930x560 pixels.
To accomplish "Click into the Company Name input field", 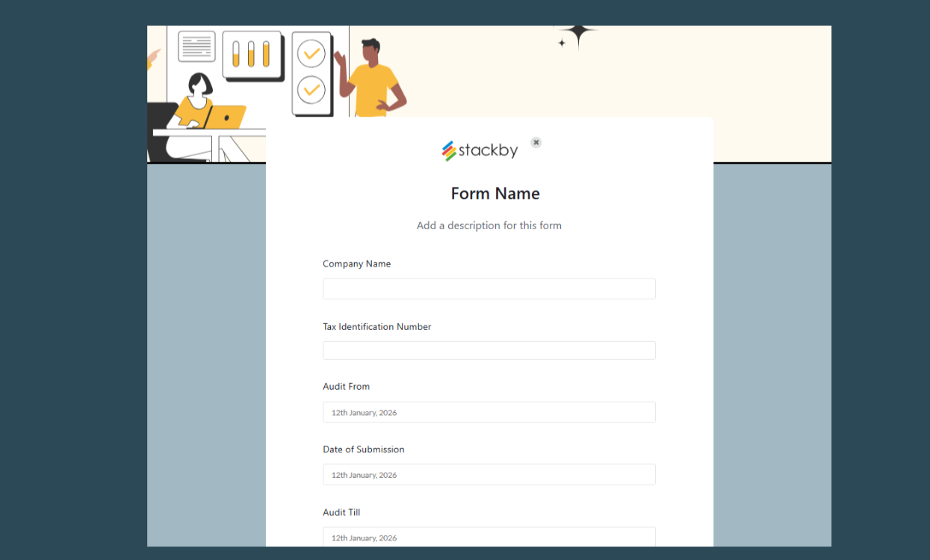I will pyautogui.click(x=489, y=288).
